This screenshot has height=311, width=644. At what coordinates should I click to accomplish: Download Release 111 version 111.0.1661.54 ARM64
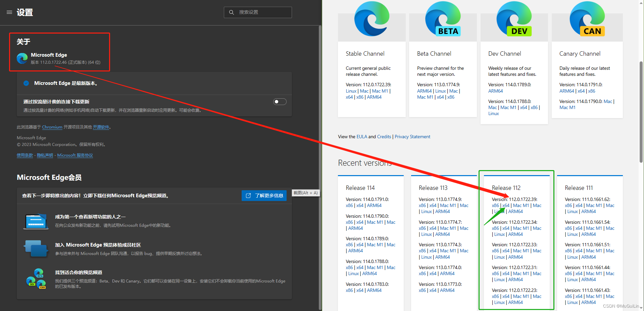[589, 234]
